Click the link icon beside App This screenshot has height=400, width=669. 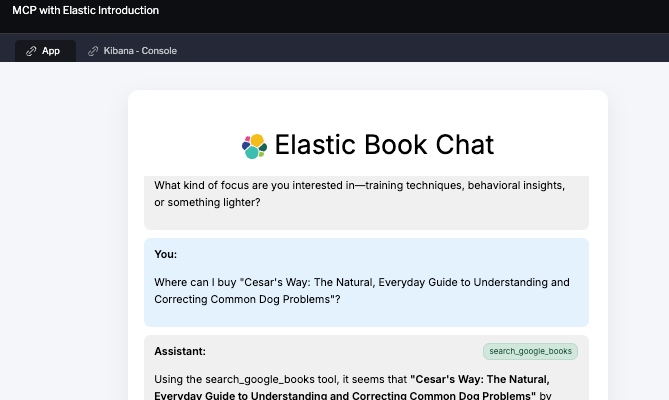31,51
